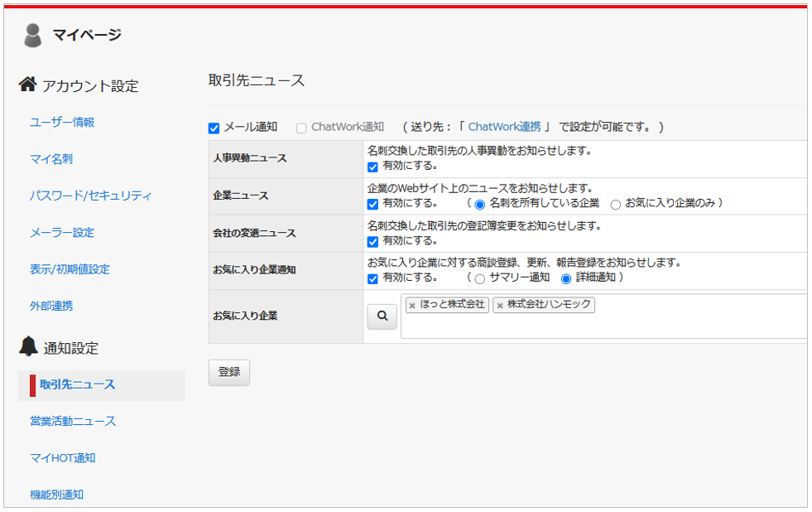Viewport: 812px width, 512px height.
Task: Select the お気に入り企業のみ radio option
Action: click(615, 204)
